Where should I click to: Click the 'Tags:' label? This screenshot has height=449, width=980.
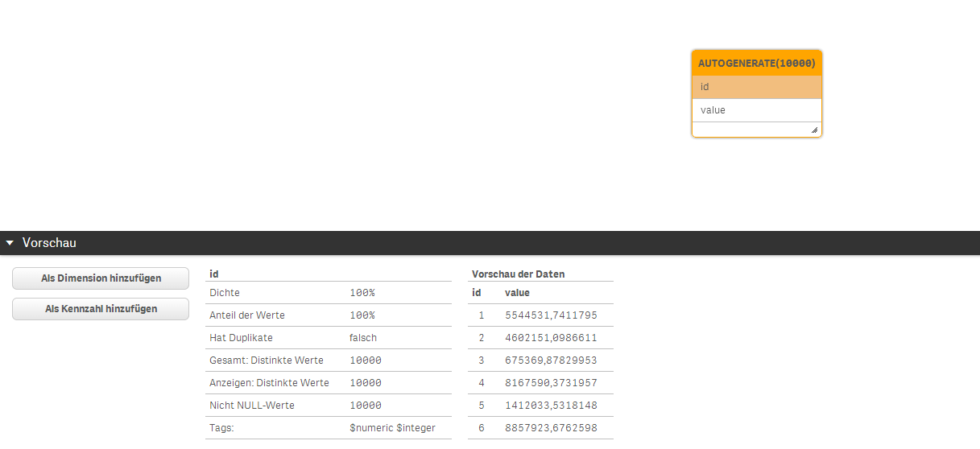point(221,428)
